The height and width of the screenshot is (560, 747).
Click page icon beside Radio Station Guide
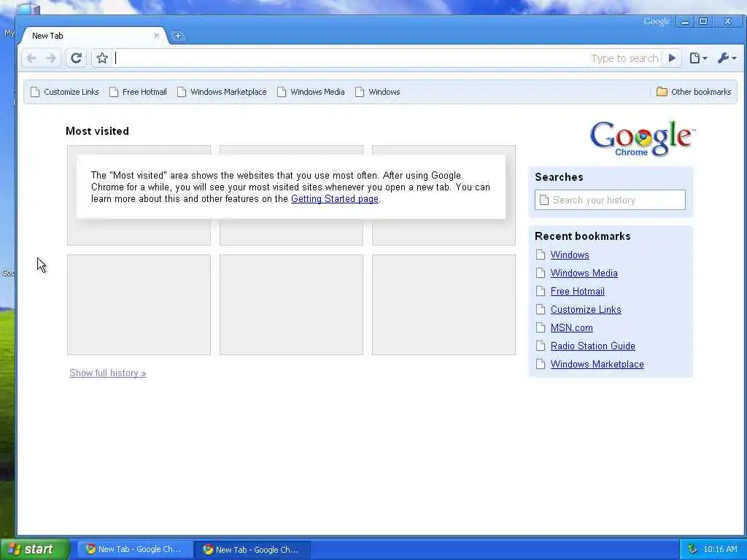coord(541,346)
